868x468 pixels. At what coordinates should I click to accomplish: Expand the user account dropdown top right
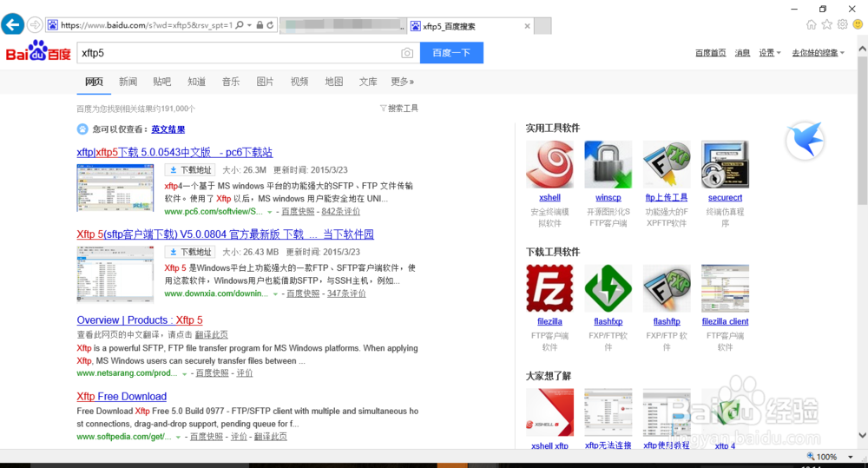pyautogui.click(x=843, y=53)
